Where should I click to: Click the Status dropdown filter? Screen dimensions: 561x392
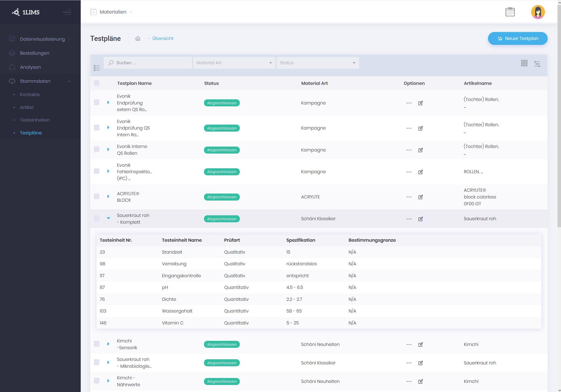(x=318, y=63)
